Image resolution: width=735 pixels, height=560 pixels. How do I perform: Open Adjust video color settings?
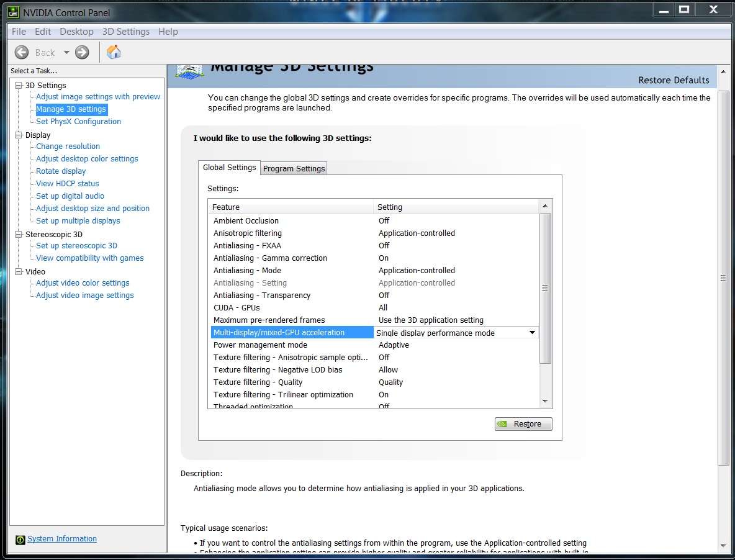pos(83,283)
